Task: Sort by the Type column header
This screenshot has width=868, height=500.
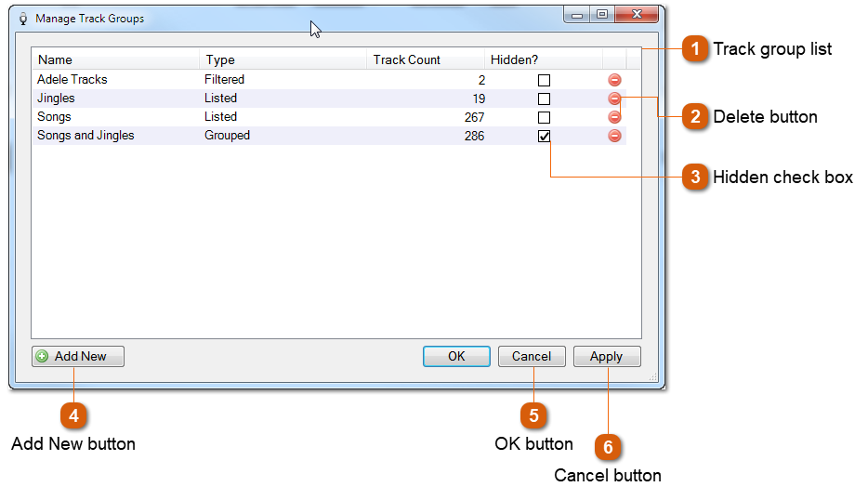Action: [x=283, y=59]
